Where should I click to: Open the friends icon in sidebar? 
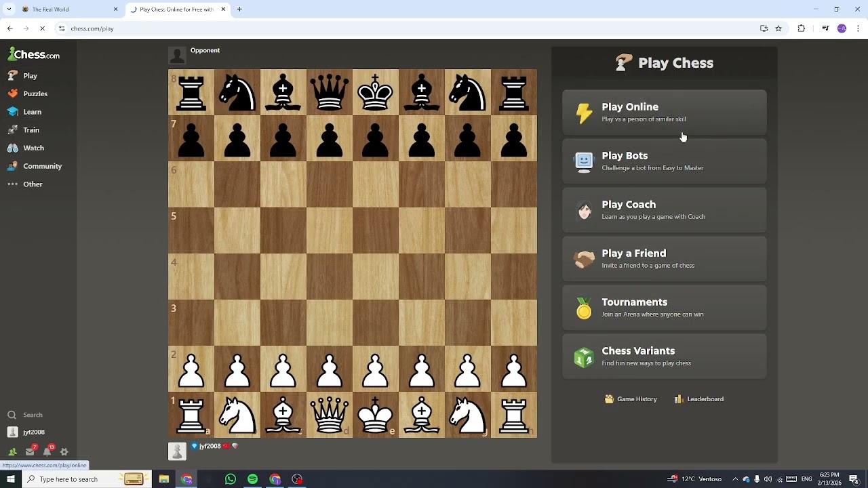[x=12, y=451]
